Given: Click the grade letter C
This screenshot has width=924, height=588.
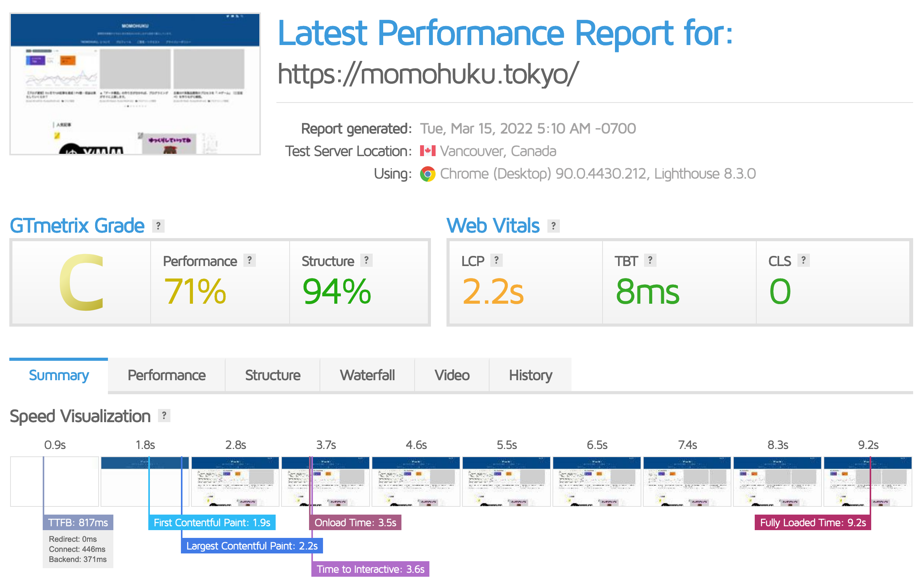Looking at the screenshot, I should (x=82, y=282).
